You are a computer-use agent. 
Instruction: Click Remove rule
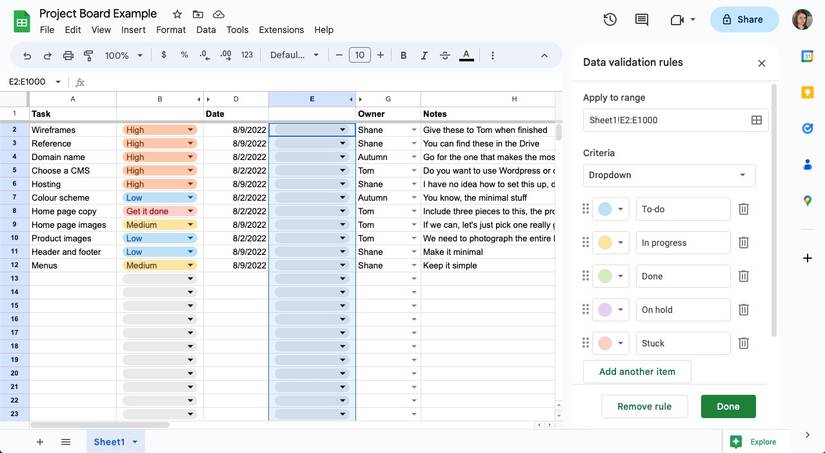coord(644,406)
